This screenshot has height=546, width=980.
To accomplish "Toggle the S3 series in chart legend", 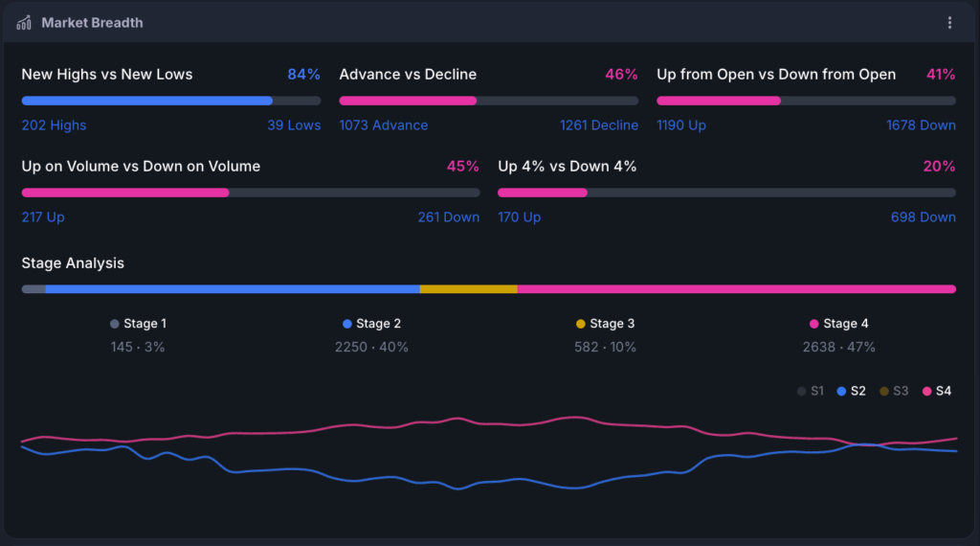I will [894, 391].
